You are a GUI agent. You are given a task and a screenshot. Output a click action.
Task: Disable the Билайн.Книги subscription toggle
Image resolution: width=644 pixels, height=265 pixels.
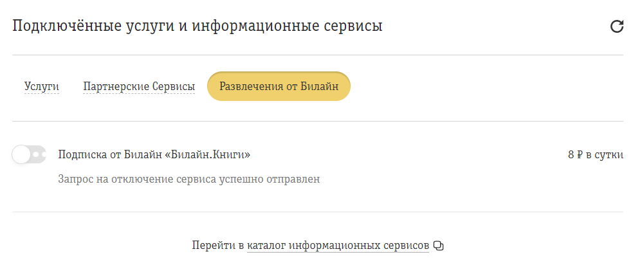(29, 154)
